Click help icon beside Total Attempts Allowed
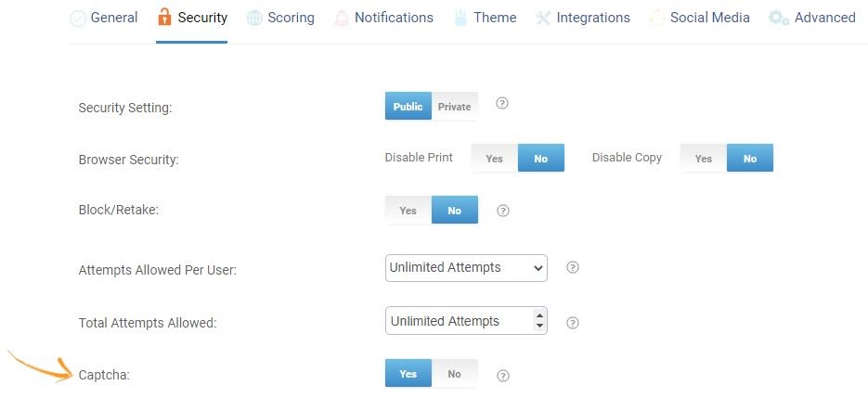The height and width of the screenshot is (398, 868). point(573,323)
